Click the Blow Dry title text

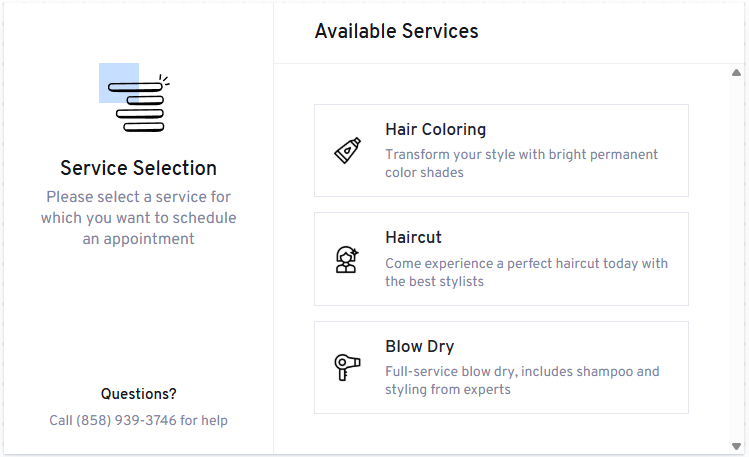[419, 346]
